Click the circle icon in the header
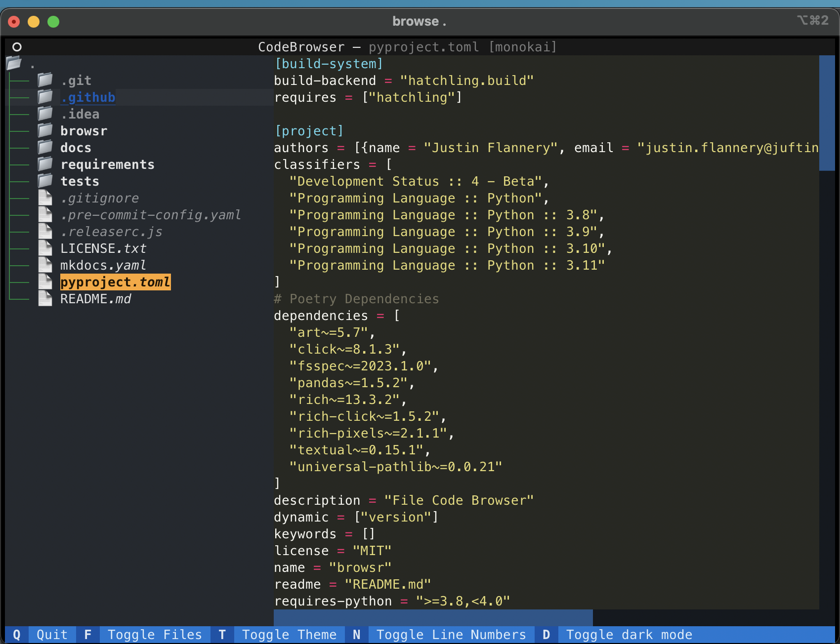Image resolution: width=840 pixels, height=644 pixels. (x=17, y=47)
